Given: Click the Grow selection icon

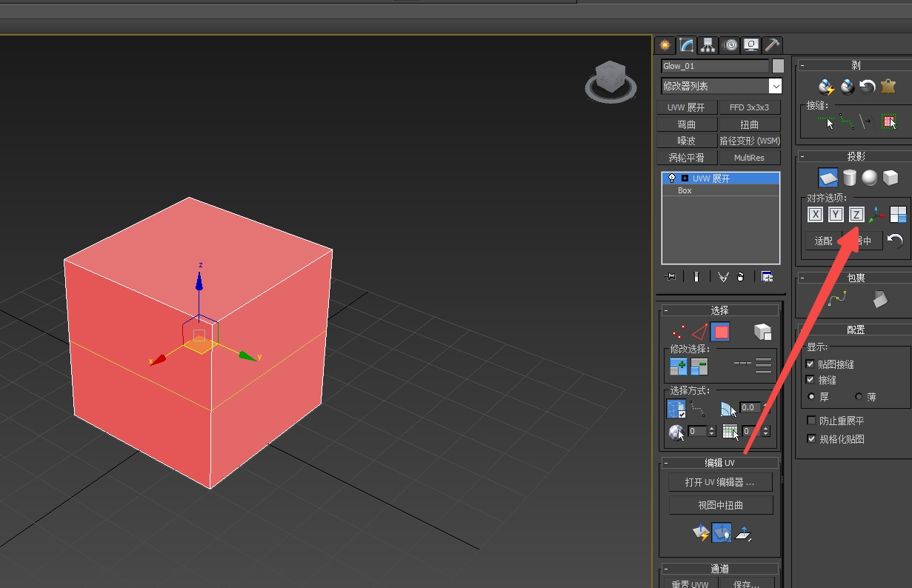Looking at the screenshot, I should click(677, 367).
